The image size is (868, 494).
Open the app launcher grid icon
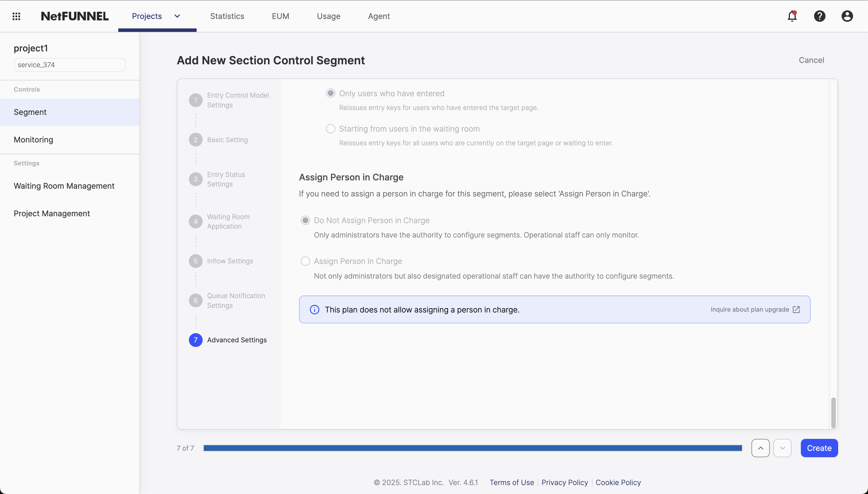click(16, 16)
